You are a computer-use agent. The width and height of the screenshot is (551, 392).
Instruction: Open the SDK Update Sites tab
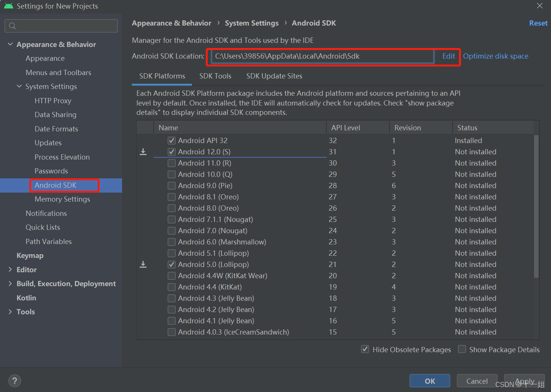pyautogui.click(x=274, y=76)
